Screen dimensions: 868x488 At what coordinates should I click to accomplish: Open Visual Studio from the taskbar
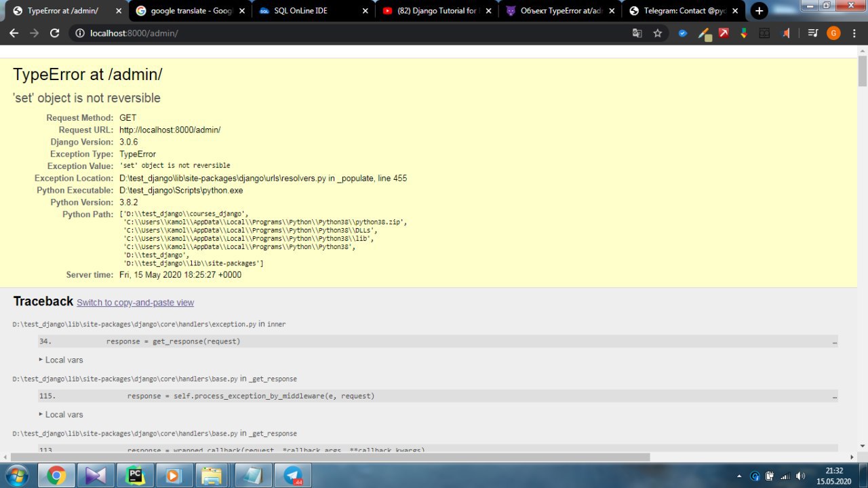point(96,476)
